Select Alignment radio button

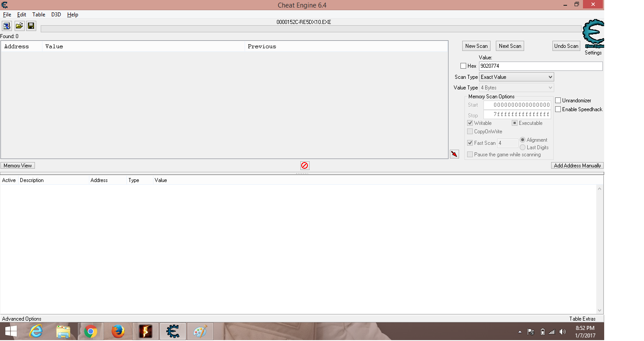pyautogui.click(x=523, y=140)
